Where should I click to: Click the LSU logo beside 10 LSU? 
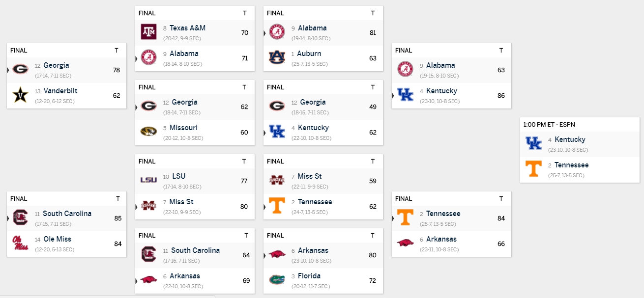click(148, 180)
